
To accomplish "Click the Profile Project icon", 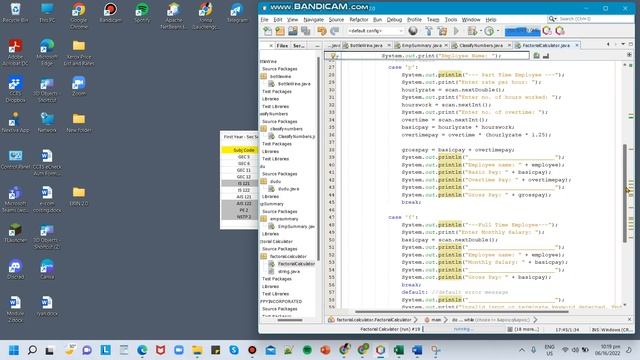I will pos(489,31).
